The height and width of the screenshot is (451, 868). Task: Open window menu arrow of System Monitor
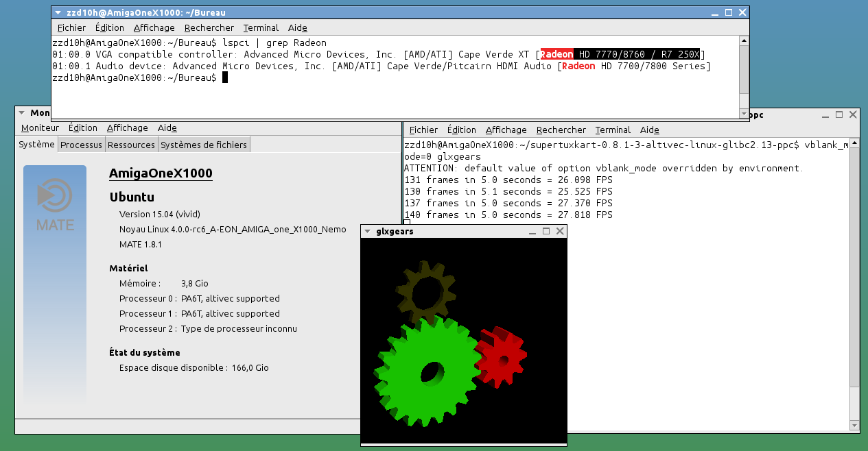(x=22, y=113)
